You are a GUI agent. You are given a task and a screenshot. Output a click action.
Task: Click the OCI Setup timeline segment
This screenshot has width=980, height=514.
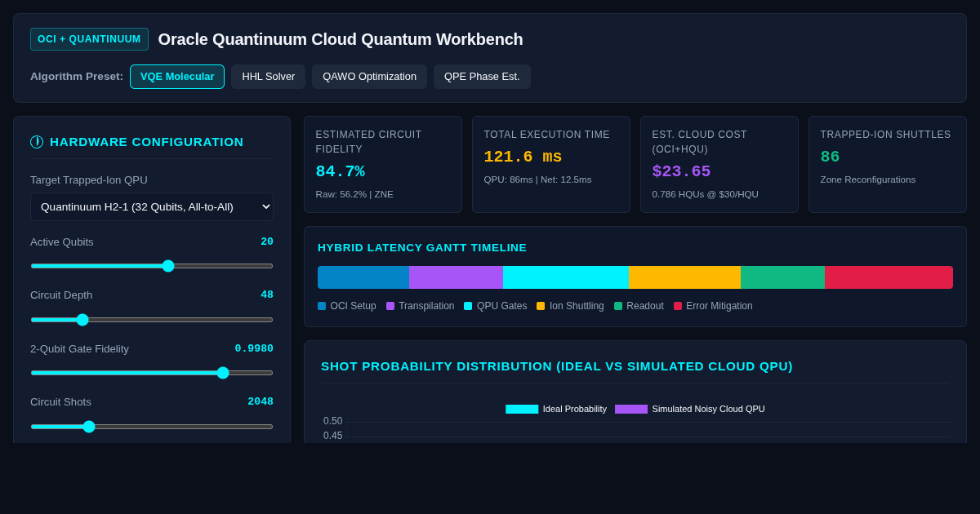tap(363, 277)
